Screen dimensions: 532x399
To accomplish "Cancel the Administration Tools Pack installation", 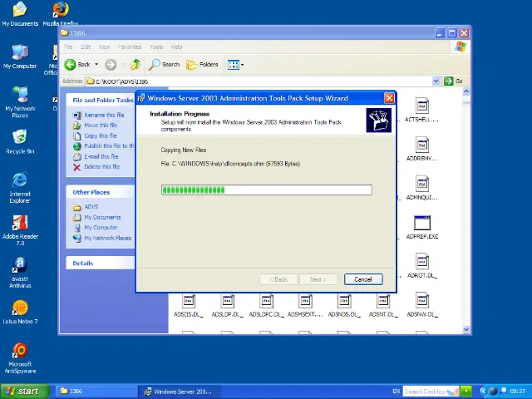I will tap(362, 279).
